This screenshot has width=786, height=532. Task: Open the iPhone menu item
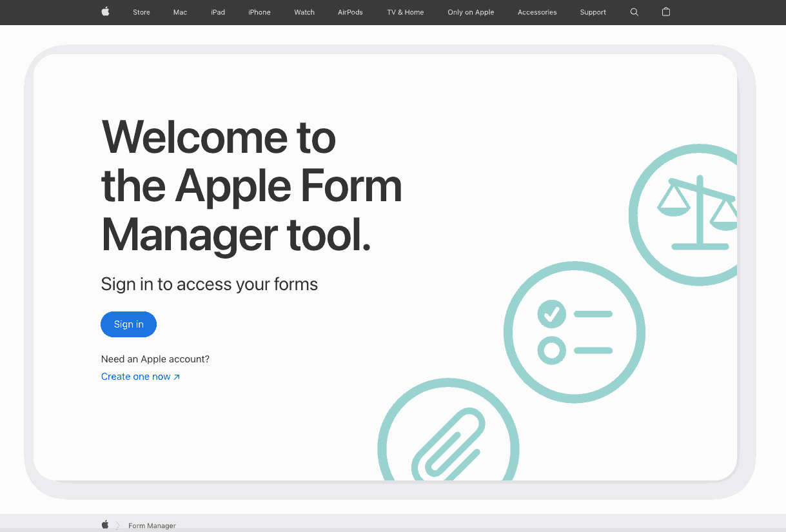[x=259, y=12]
